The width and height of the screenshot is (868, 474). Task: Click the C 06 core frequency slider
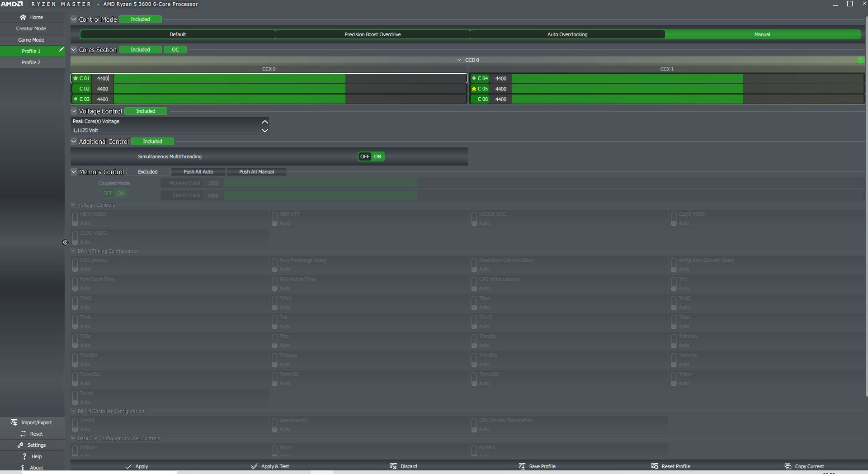(x=688, y=100)
